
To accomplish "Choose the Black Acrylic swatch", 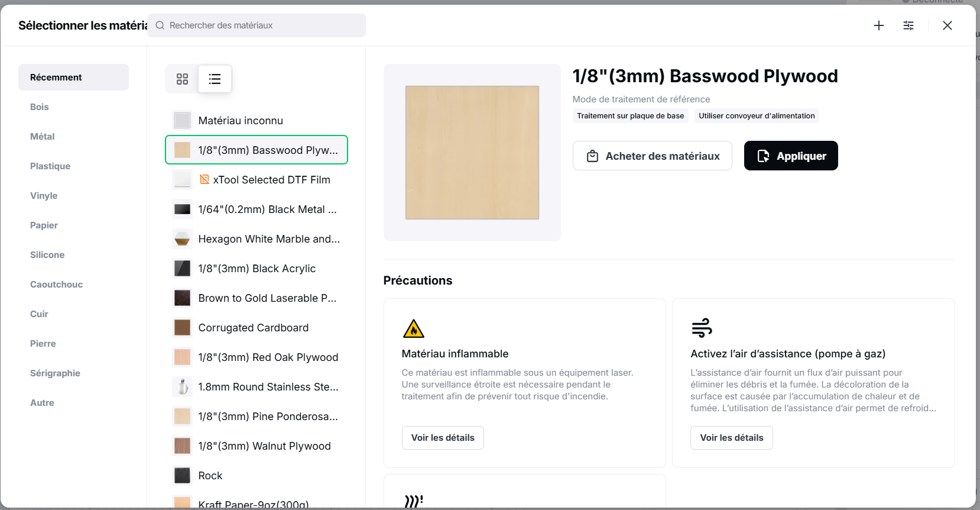I will pyautogui.click(x=182, y=269).
